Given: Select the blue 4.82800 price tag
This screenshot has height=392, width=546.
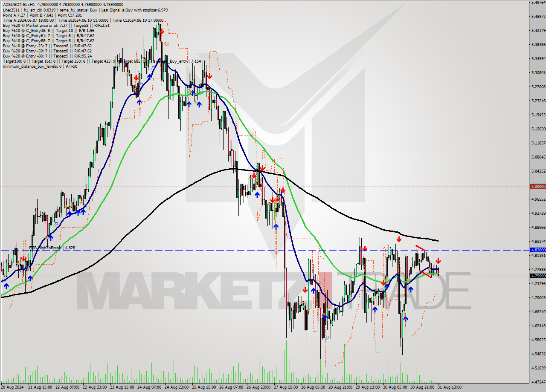Looking at the screenshot, I should 537,250.
